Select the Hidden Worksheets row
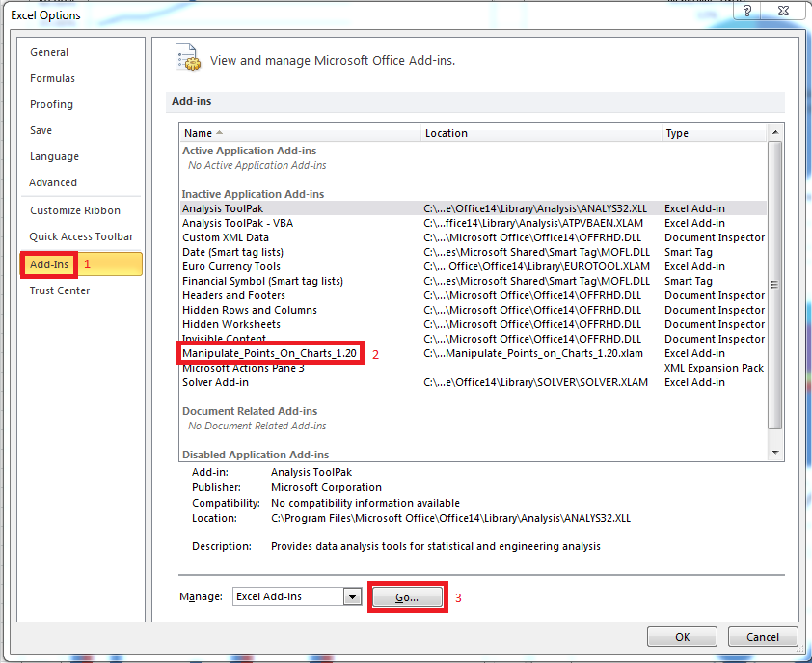 474,324
